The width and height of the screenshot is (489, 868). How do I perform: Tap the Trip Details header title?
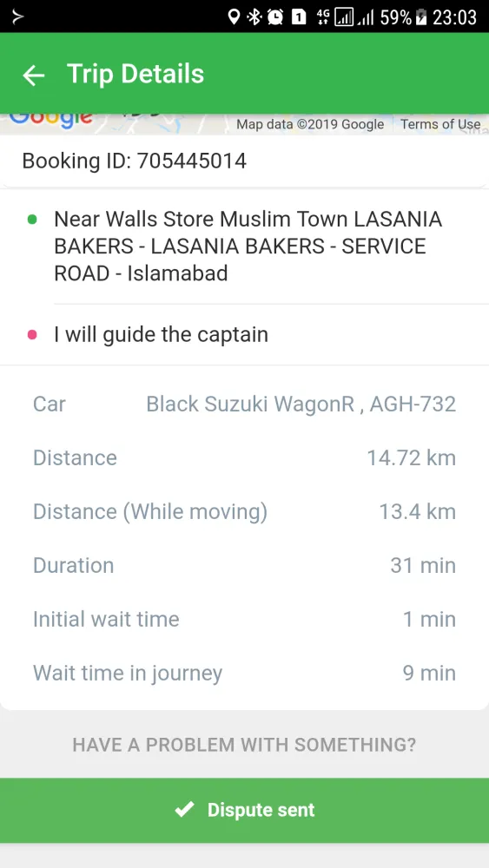[x=135, y=74]
